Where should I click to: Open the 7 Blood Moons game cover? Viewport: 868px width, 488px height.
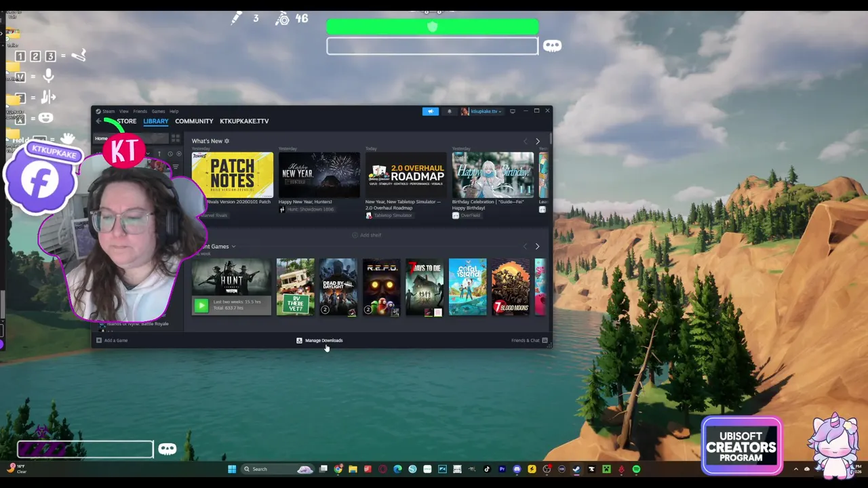(x=511, y=287)
